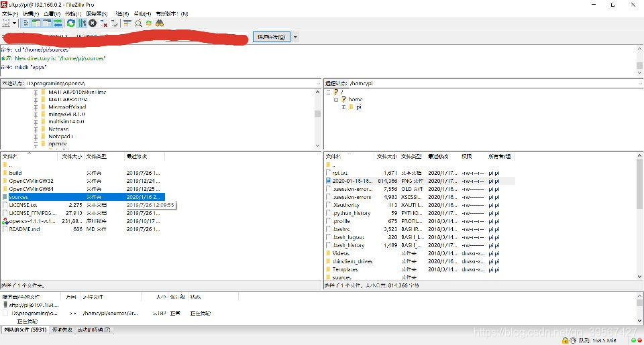Screen dimensions: 644x345
Task: Expand the MATLAB2018bRuntime tree node
Action: [36, 92]
